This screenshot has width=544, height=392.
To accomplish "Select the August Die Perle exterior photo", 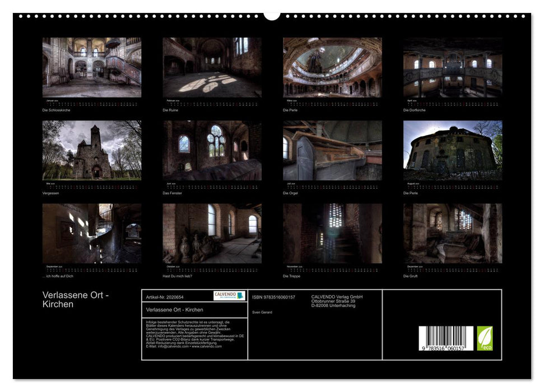I will [x=453, y=150].
